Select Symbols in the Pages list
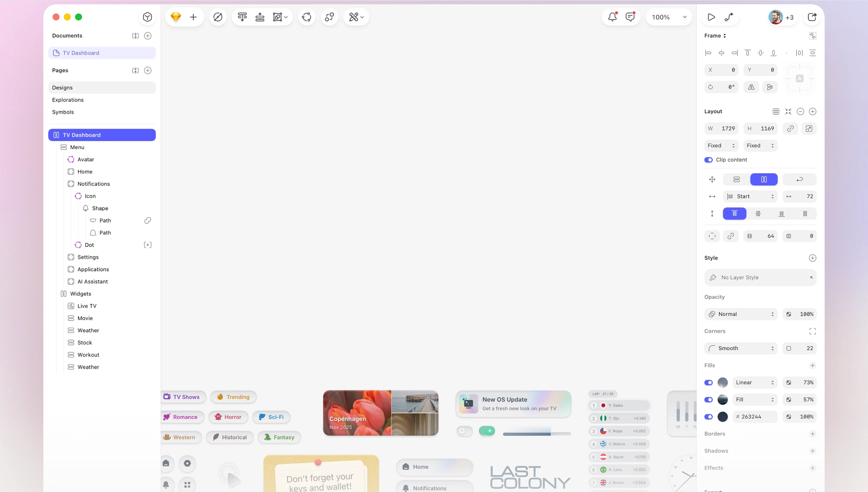 coord(63,112)
